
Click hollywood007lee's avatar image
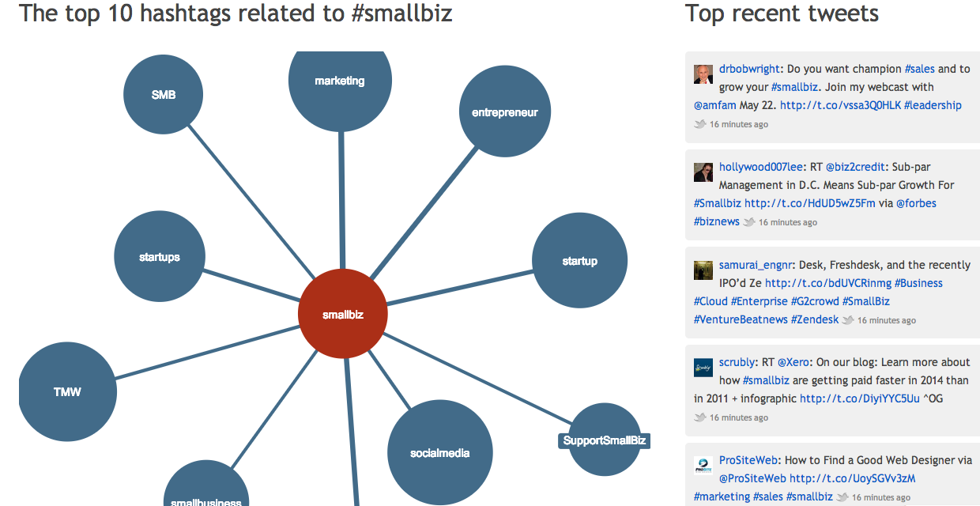tap(703, 172)
